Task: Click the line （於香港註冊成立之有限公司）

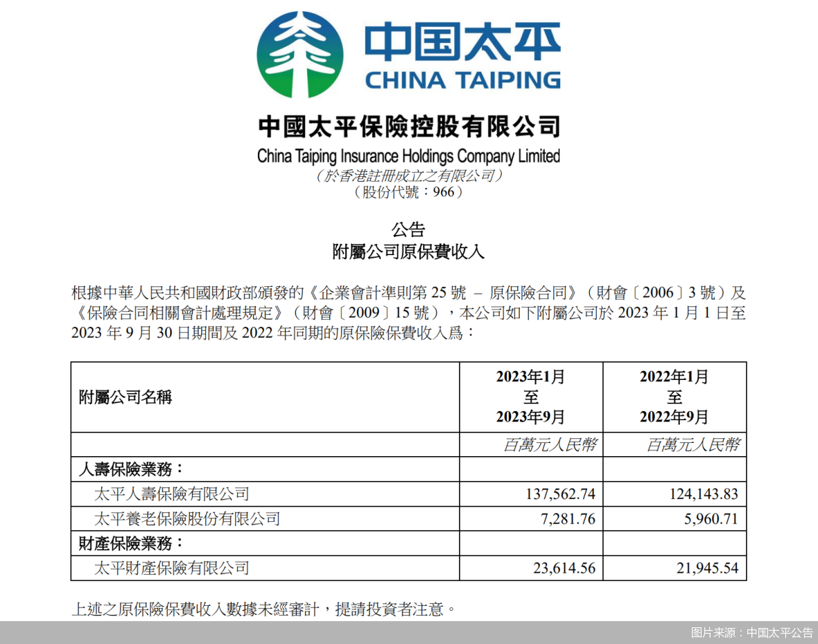Action: click(408, 175)
